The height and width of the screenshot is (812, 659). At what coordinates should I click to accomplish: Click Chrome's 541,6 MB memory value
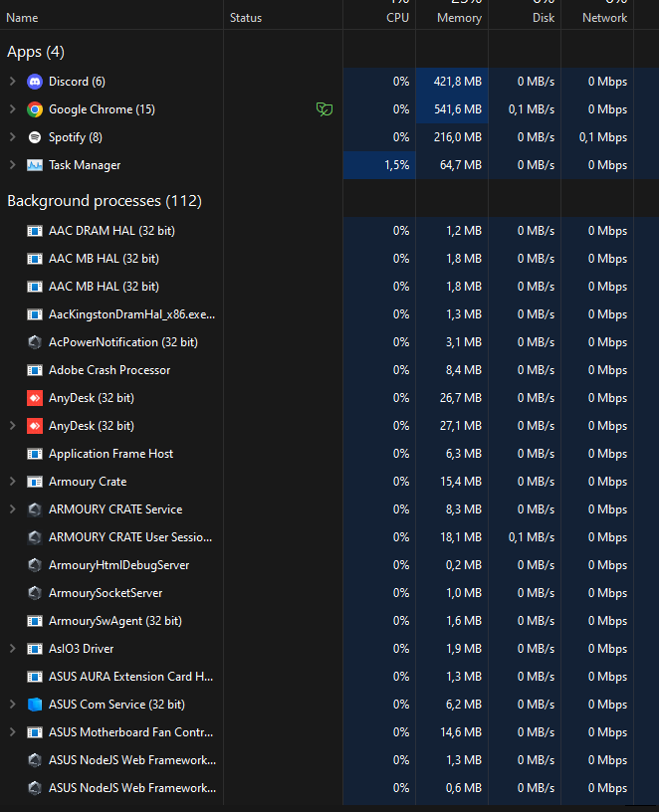coord(458,109)
